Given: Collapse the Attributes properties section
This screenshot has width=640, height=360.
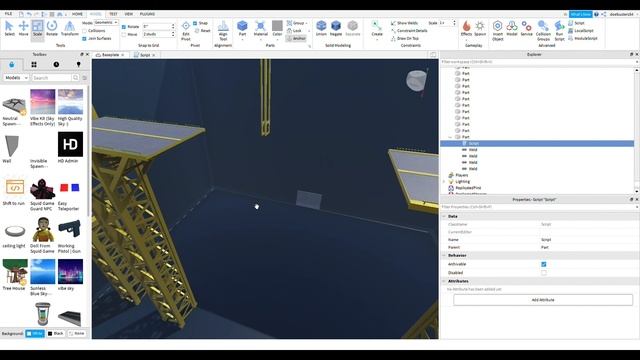Looking at the screenshot, I should click(444, 281).
